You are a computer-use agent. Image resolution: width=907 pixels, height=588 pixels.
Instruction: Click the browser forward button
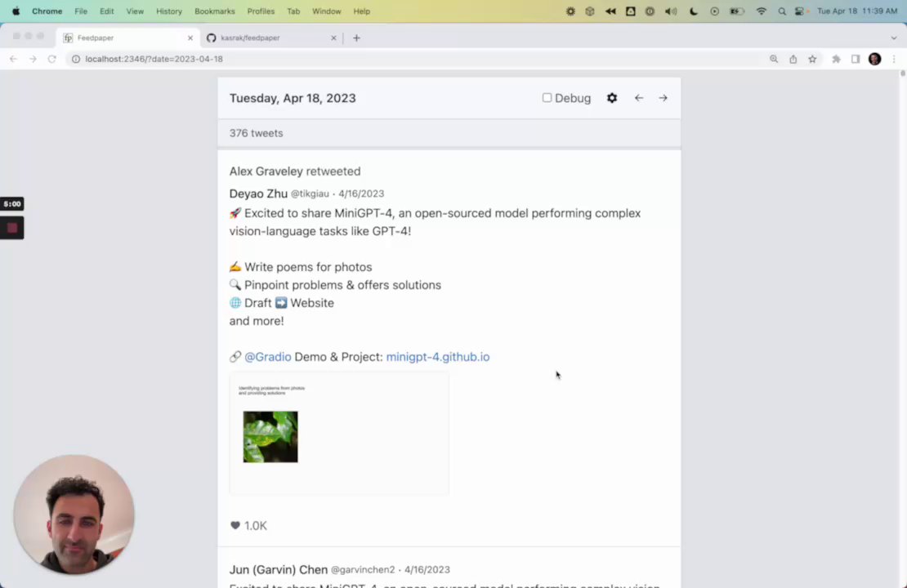click(33, 59)
